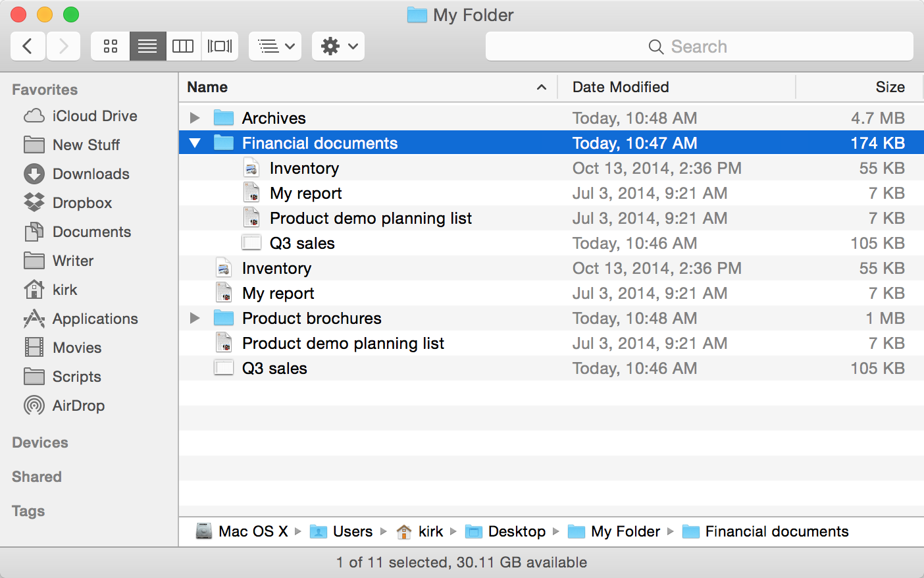
Task: Open Downloads in sidebar
Action: point(76,174)
